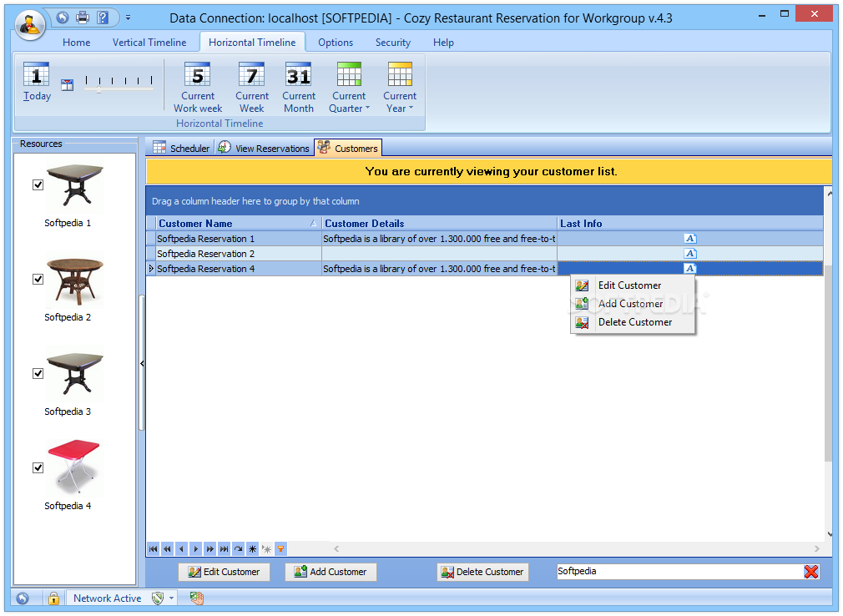
Task: Click the printer icon in quick access toolbar
Action: pos(83,18)
